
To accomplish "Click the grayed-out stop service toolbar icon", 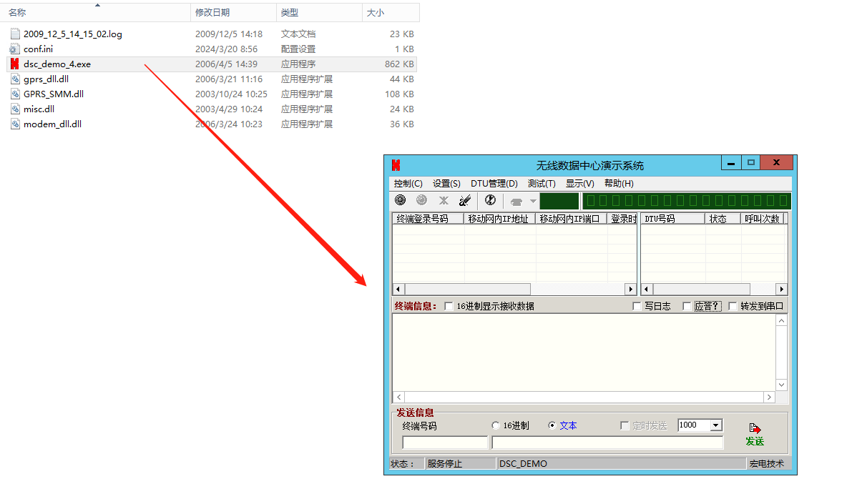I will coord(421,201).
